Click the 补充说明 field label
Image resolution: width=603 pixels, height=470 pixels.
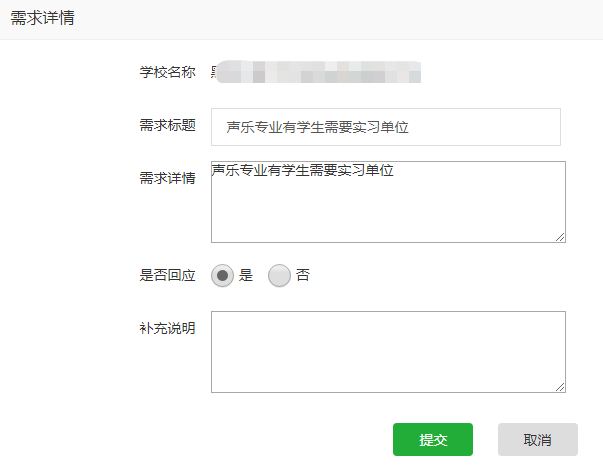tap(167, 328)
